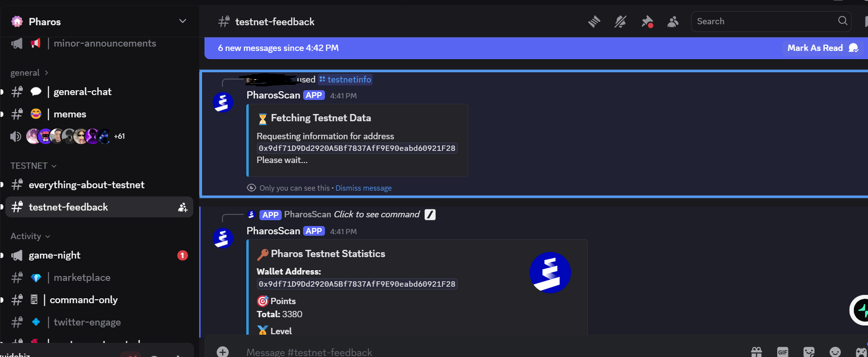Viewport: 868px width, 357px height.
Task: Click the Dismiss message link
Action: (363, 188)
